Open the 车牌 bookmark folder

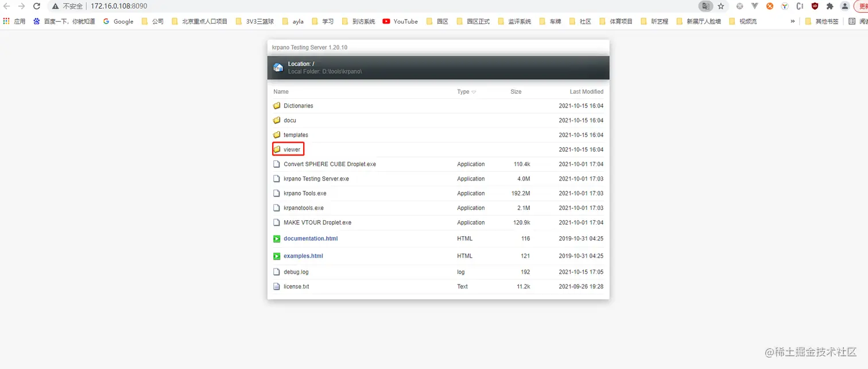pyautogui.click(x=551, y=21)
